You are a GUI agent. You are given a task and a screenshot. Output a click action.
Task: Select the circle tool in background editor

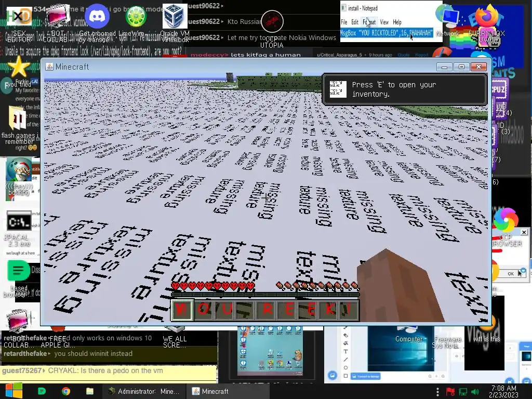[345, 368]
